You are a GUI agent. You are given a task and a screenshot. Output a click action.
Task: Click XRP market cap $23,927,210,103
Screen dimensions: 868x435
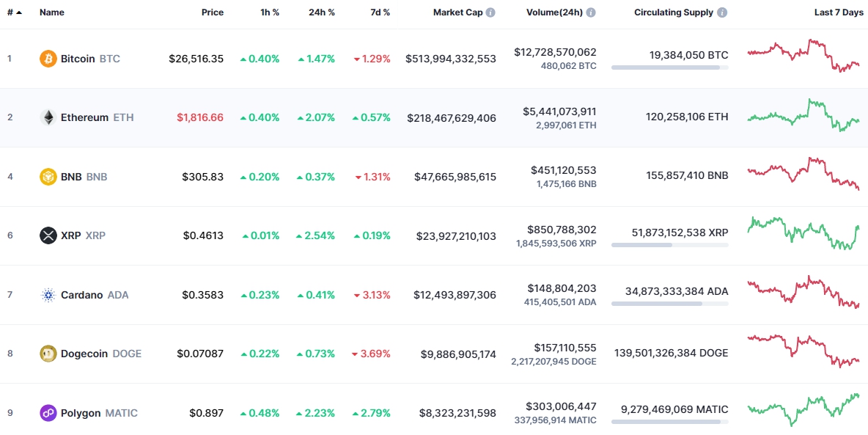click(456, 235)
